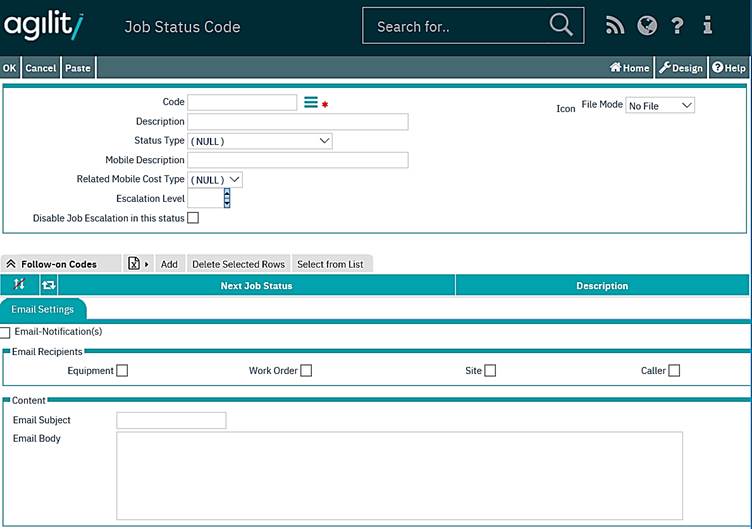This screenshot has width=752, height=529.
Task: Tick the Email-Notification(s) checkbox
Action: 6,332
